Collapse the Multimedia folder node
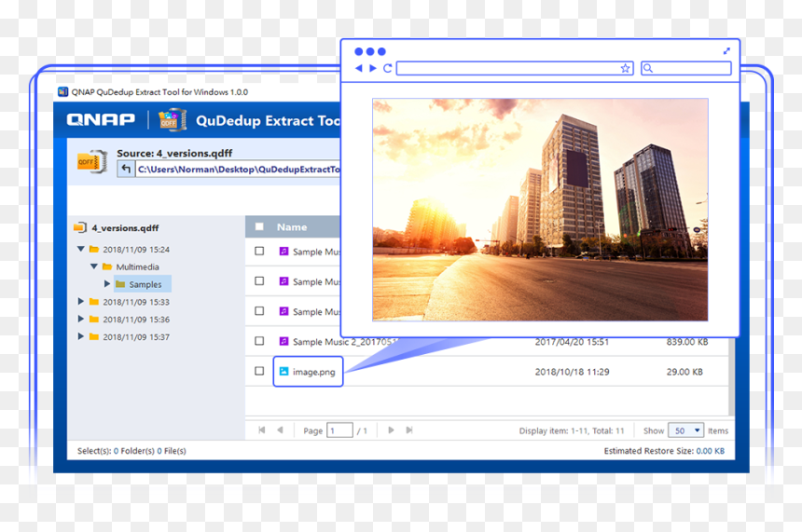 pos(93,266)
